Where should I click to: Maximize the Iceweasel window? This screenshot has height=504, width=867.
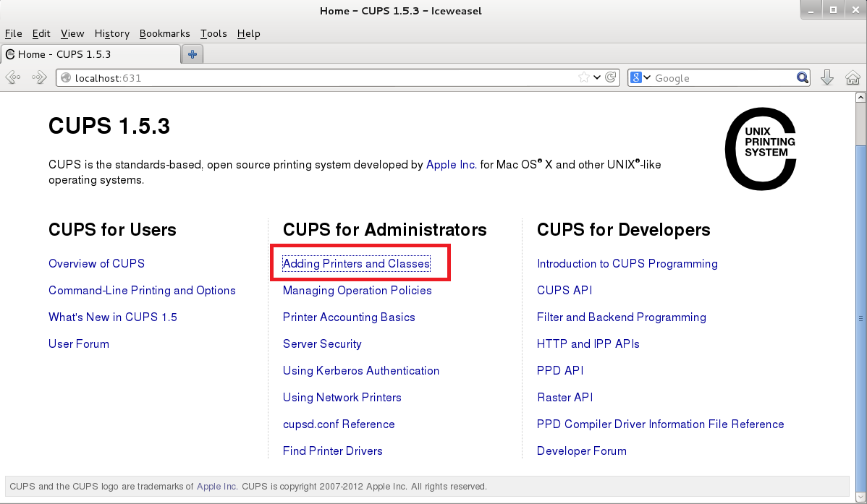833,10
